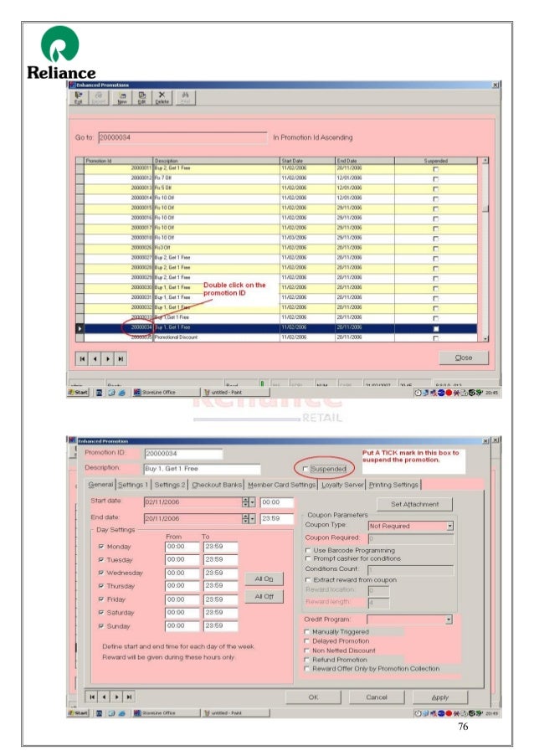Viewport: 534px width, 756px height.
Task: Open the Credit Program dropdown
Action: [x=449, y=620]
